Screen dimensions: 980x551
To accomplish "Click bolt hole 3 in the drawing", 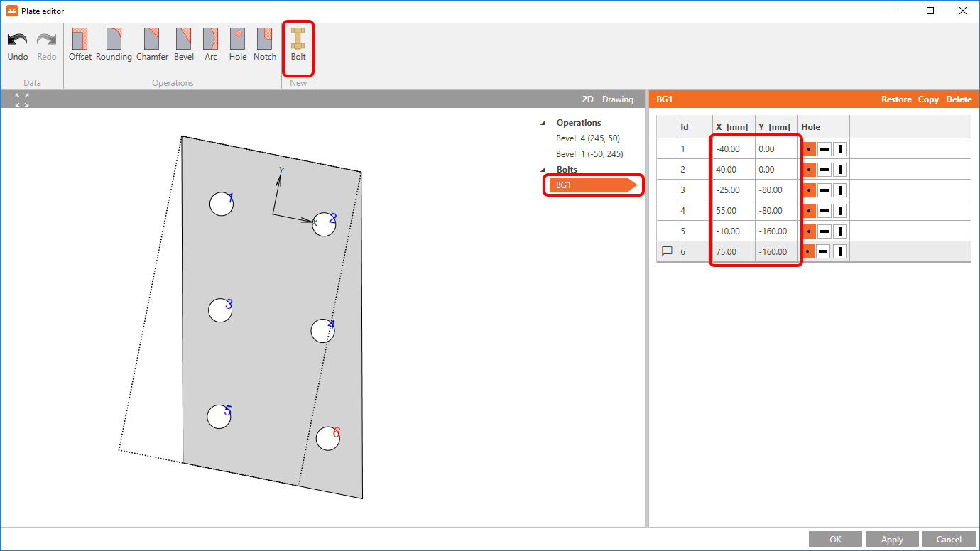I will [x=220, y=310].
